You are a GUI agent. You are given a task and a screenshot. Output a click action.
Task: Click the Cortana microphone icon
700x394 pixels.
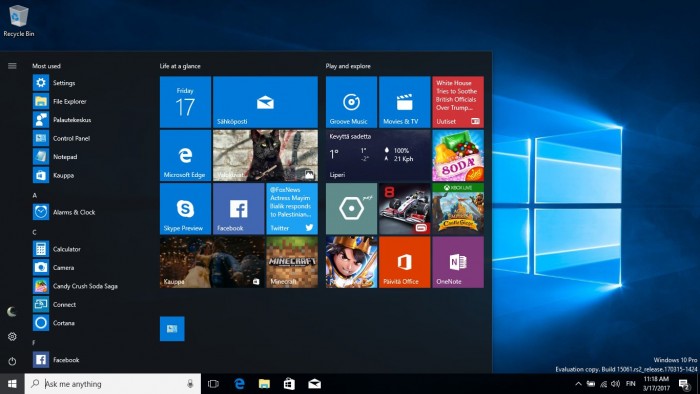pyautogui.click(x=190, y=384)
